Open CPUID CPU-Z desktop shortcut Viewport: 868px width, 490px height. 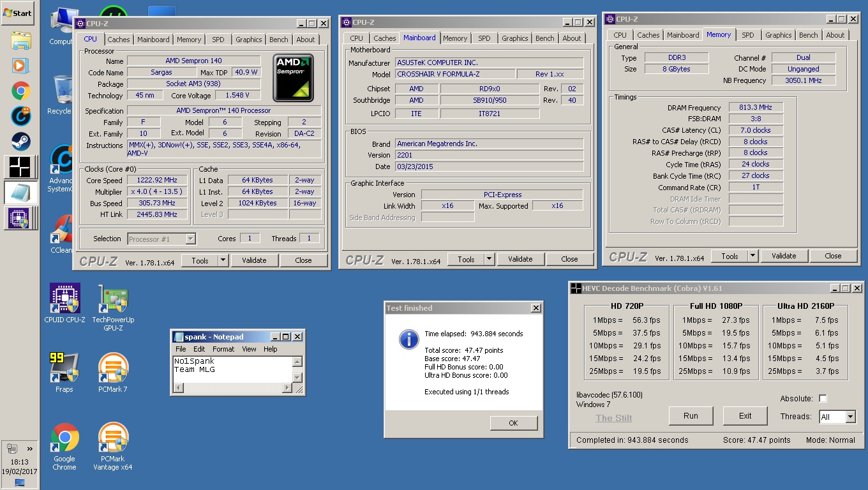tap(64, 304)
